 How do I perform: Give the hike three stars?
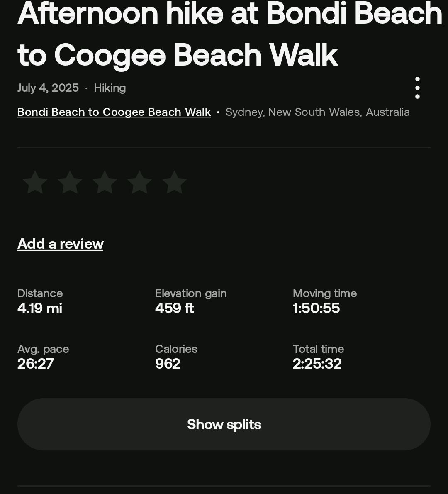105,182
